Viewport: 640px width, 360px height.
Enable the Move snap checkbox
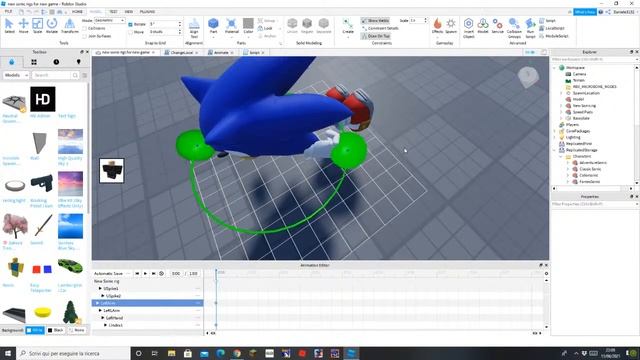(131, 32)
